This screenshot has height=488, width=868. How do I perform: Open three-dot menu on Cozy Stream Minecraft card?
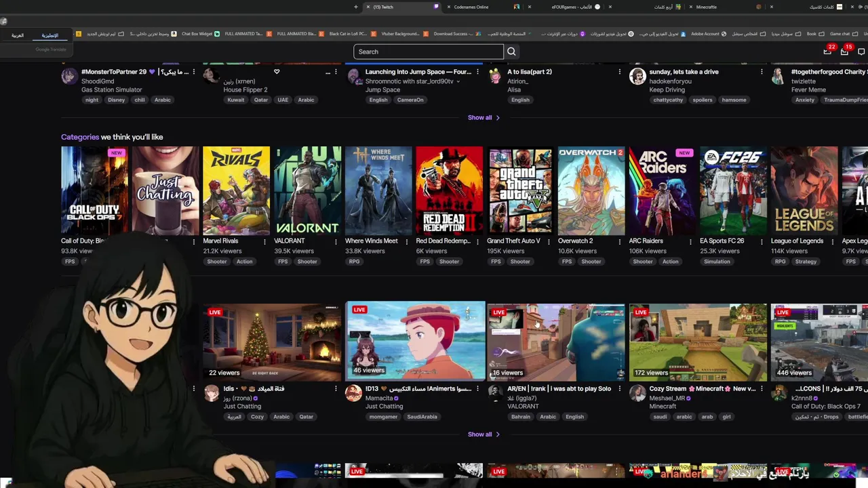point(762,389)
